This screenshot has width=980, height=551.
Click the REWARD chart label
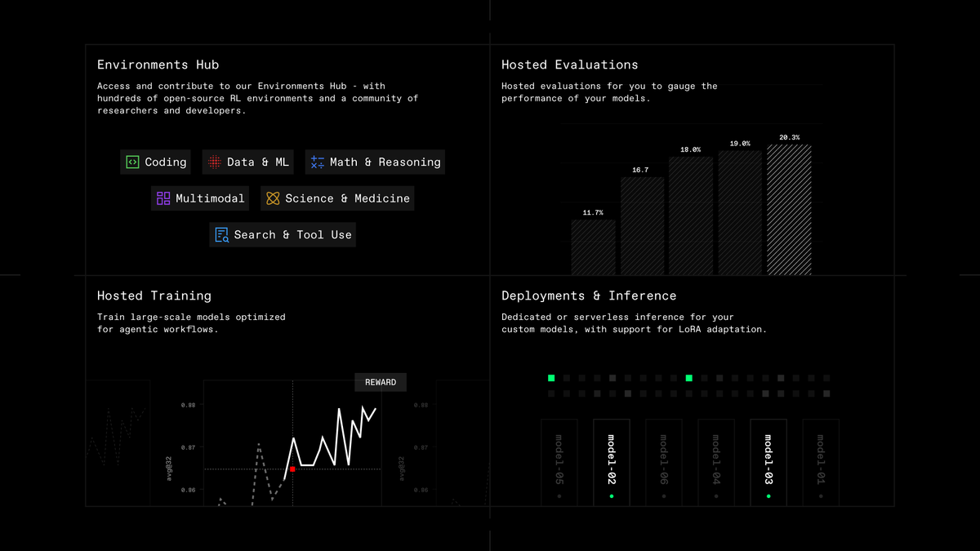pyautogui.click(x=381, y=382)
